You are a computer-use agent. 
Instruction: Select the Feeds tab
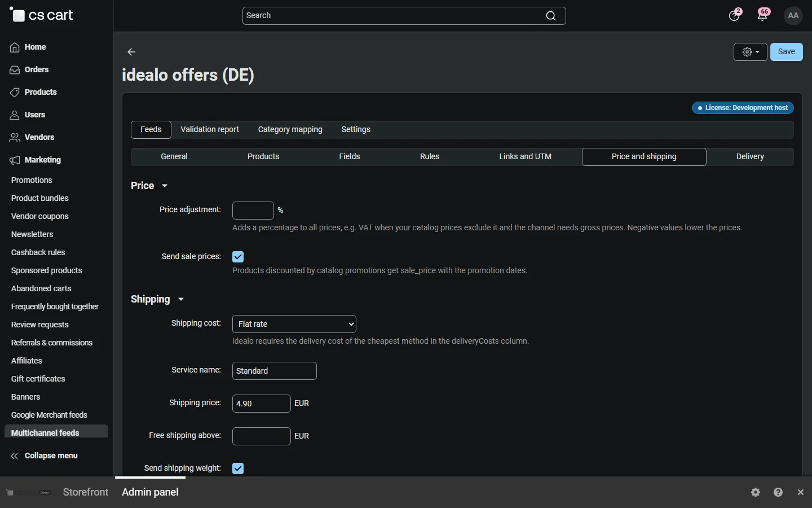(x=151, y=129)
